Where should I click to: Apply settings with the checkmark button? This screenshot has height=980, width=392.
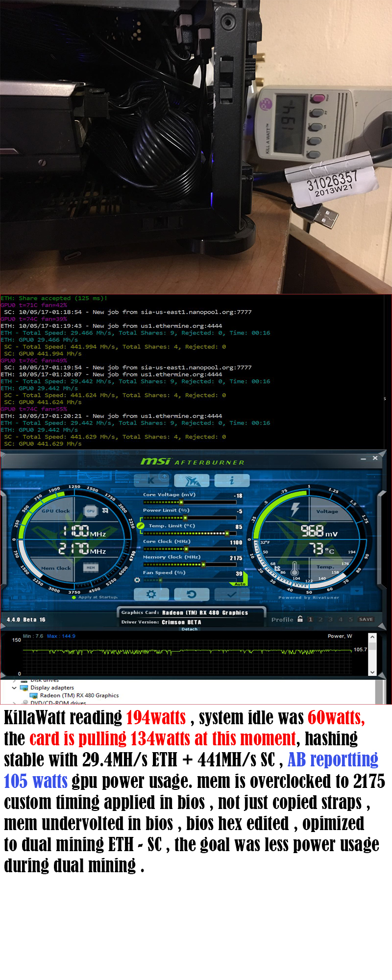click(x=232, y=594)
